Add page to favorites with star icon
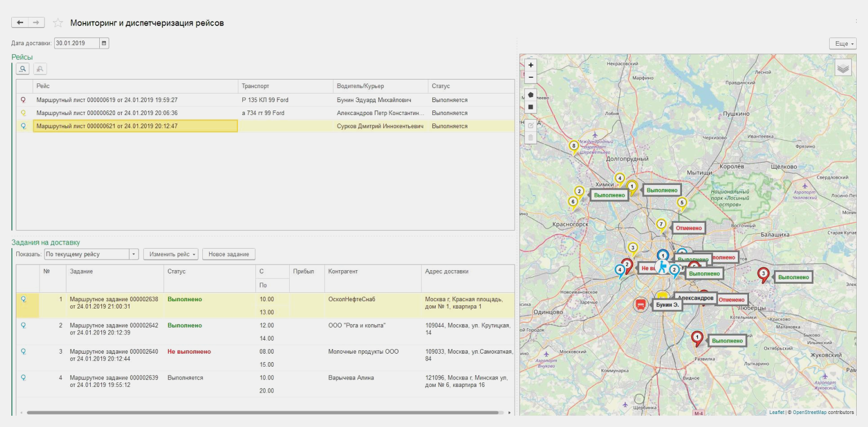Screen dimensions: 868x427 click(57, 23)
